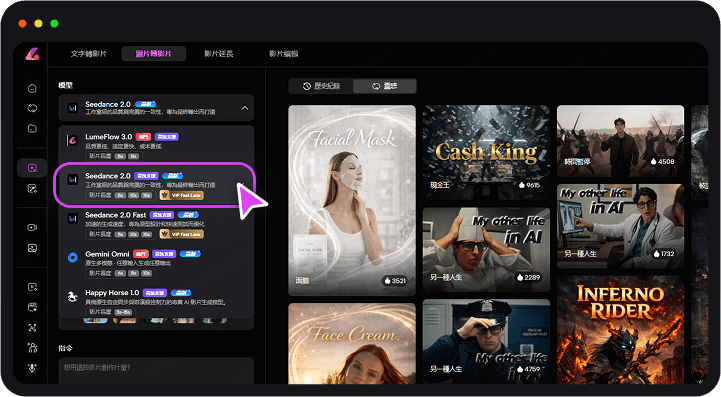Click the circular sync icon in the sidebar
721x397 pixels.
(x=32, y=108)
